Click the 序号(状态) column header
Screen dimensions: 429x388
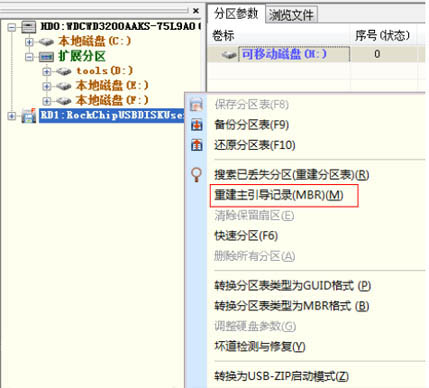point(382,35)
